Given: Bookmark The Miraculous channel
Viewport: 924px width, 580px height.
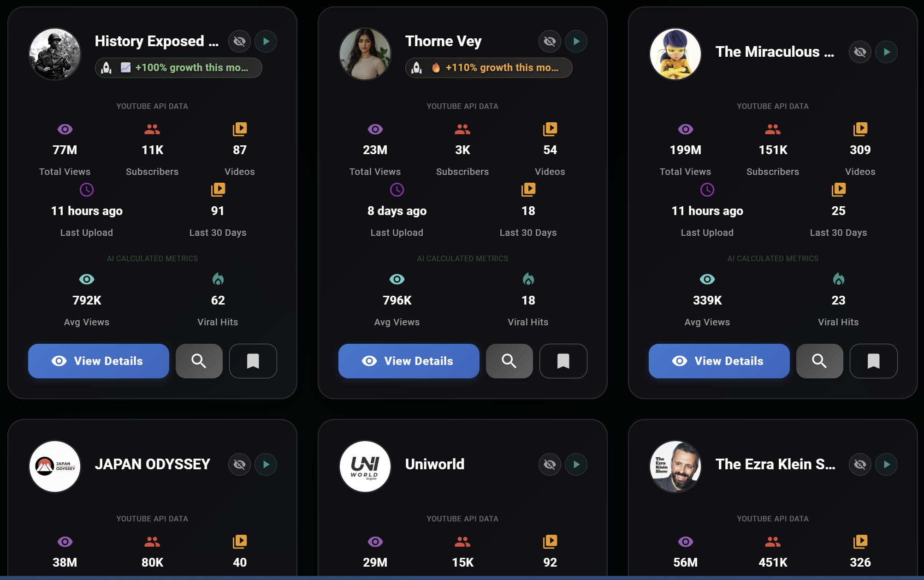Looking at the screenshot, I should click(873, 361).
